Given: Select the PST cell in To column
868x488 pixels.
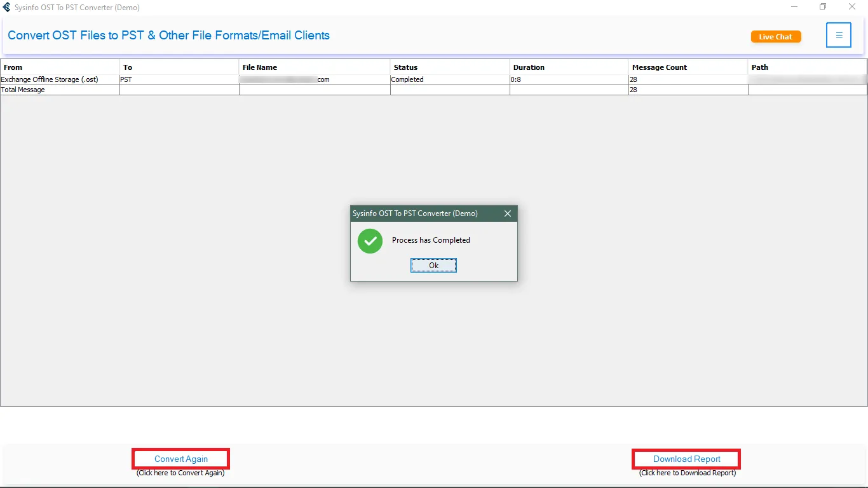Looking at the screenshot, I should tap(179, 80).
